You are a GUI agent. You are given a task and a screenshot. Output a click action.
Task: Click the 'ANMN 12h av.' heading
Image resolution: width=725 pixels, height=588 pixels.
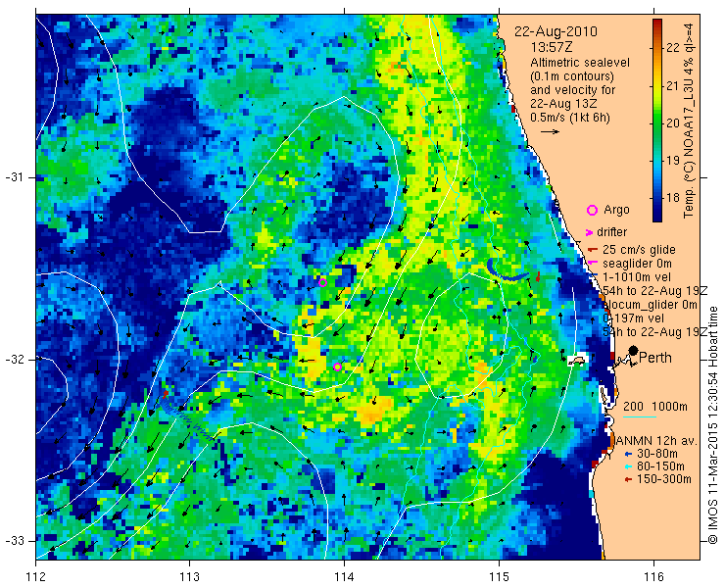click(656, 440)
